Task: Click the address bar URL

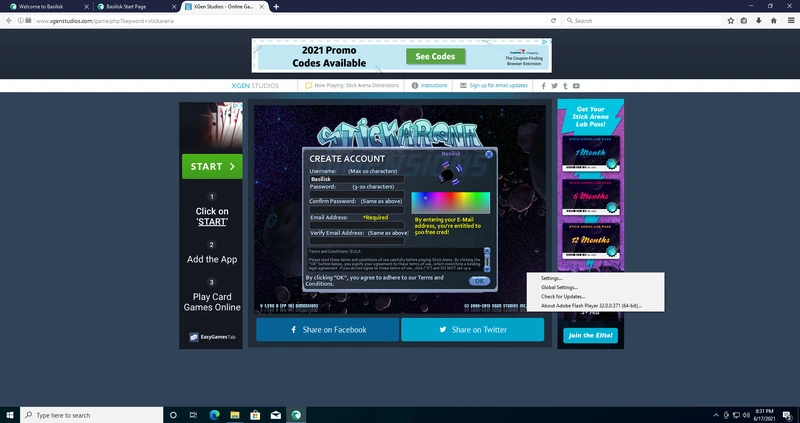Action: tap(105, 21)
